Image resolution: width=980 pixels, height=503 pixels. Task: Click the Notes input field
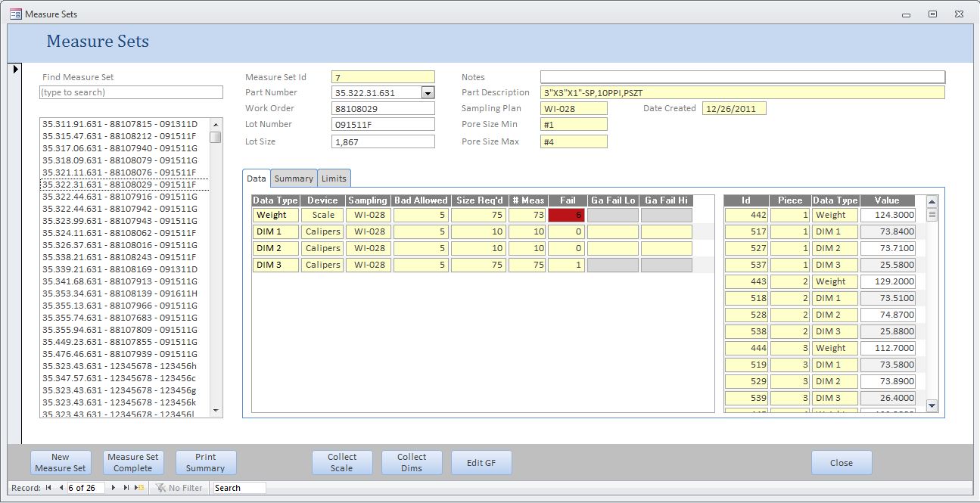click(742, 77)
